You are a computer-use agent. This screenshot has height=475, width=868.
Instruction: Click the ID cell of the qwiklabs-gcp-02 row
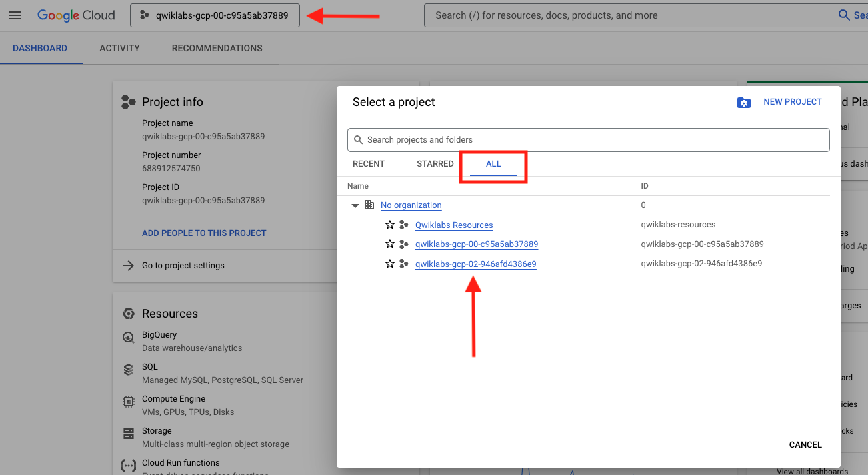701,264
